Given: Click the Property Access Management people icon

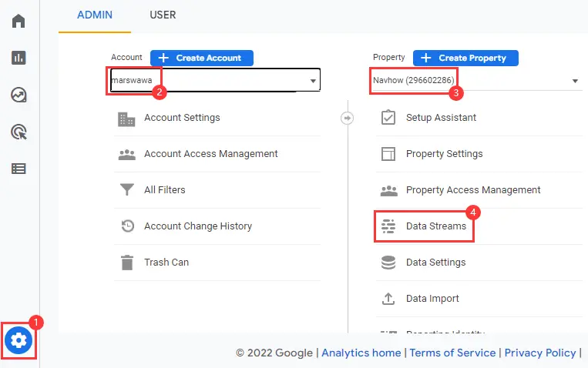Looking at the screenshot, I should tap(389, 191).
